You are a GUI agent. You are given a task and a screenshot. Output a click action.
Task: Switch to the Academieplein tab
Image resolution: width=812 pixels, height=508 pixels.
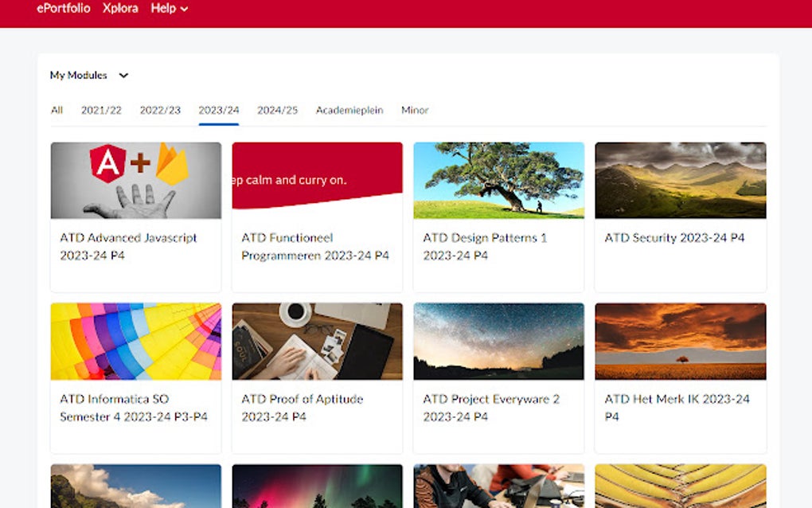(x=350, y=110)
